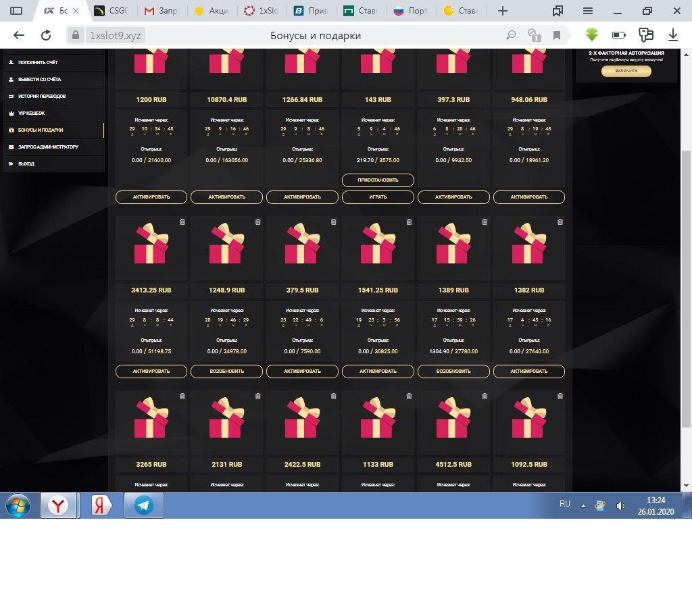Click the battery saver icon in toolbar
This screenshot has height=616, width=692.
point(619,35)
